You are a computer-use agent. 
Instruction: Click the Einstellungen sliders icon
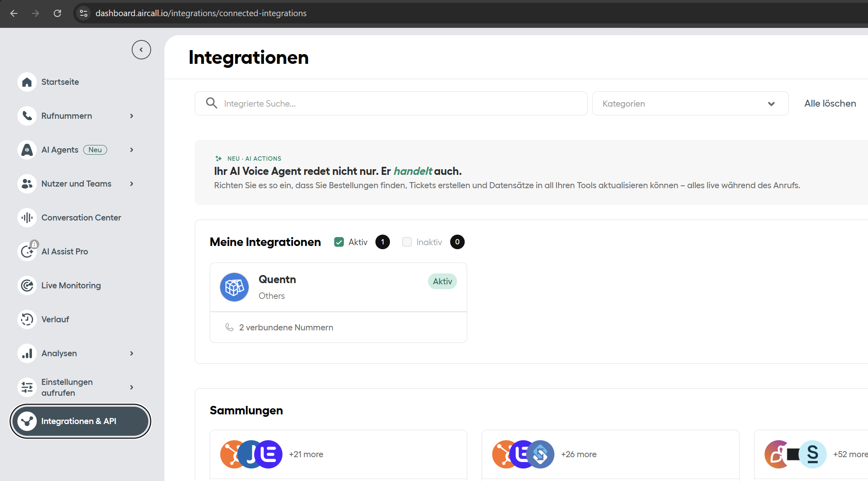pos(27,387)
